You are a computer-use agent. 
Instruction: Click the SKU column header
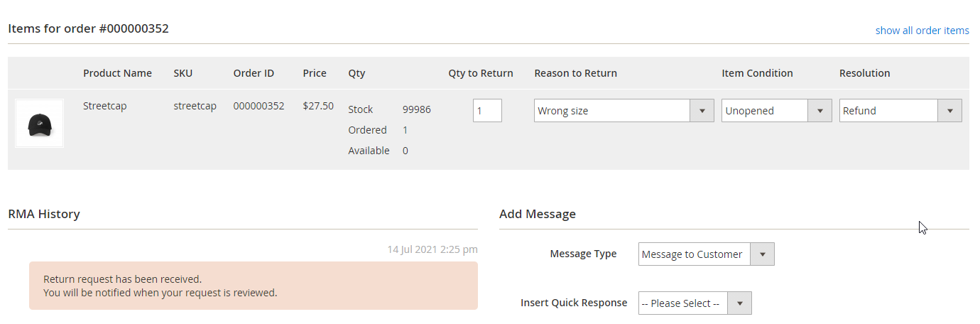183,73
